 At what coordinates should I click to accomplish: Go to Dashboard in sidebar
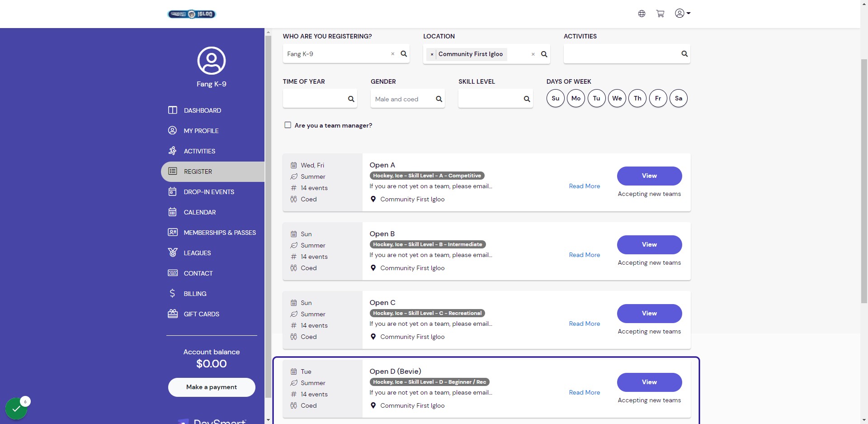212,110
